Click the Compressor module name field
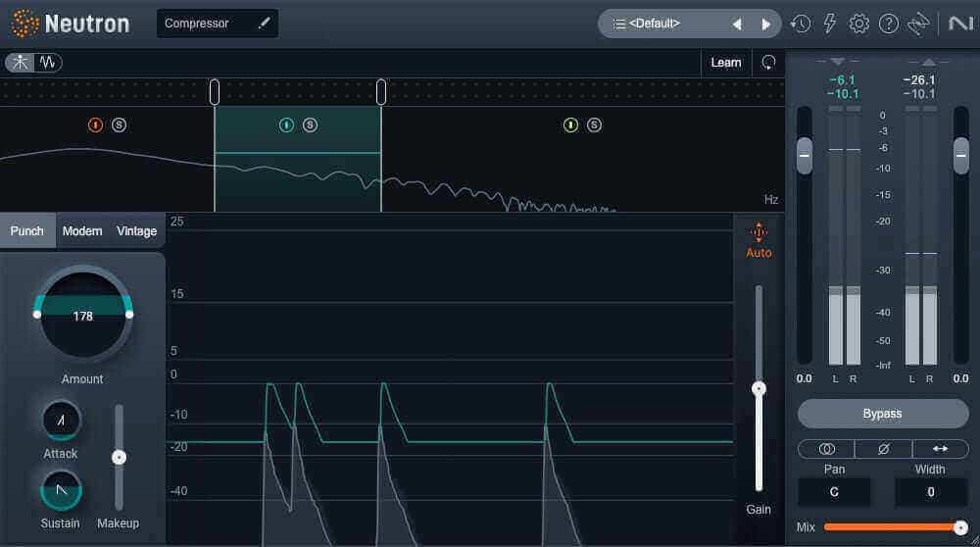The width and height of the screenshot is (980, 547). click(x=217, y=24)
